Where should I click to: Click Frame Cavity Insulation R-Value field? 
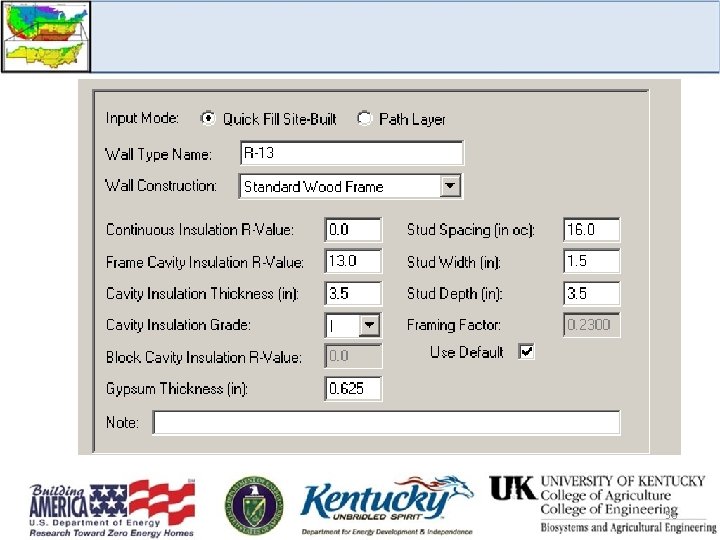(x=353, y=261)
